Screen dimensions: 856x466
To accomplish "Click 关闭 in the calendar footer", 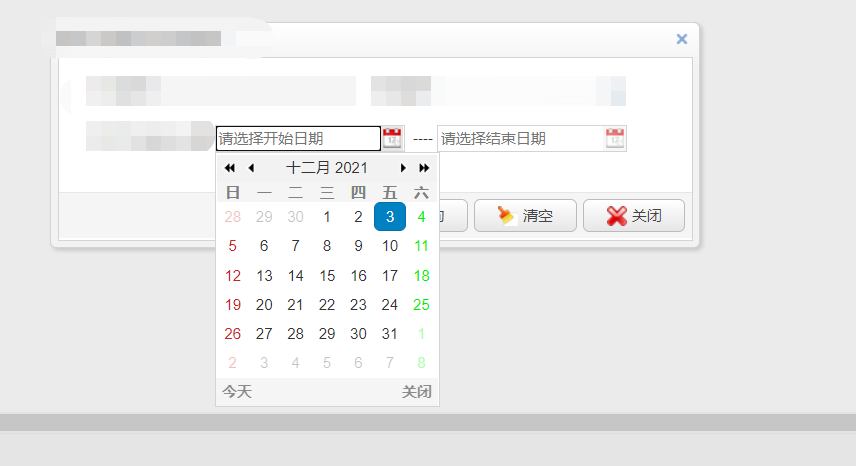I will tap(417, 391).
